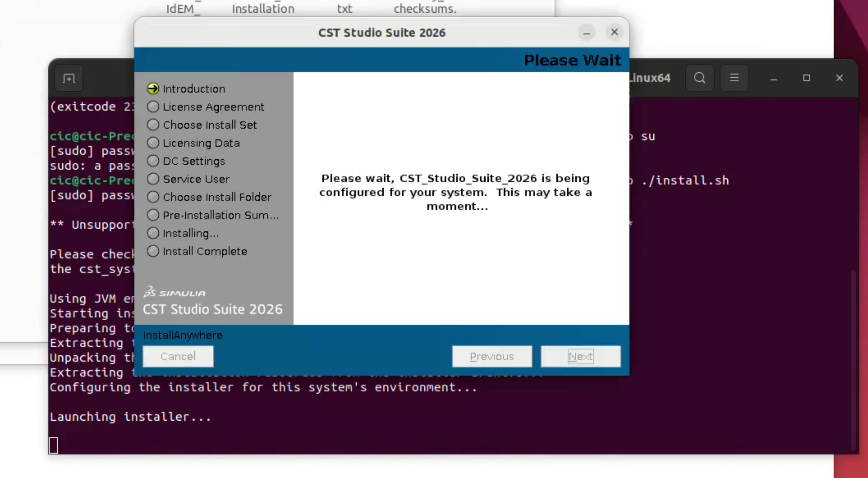Click the Install Complete label

tap(205, 251)
